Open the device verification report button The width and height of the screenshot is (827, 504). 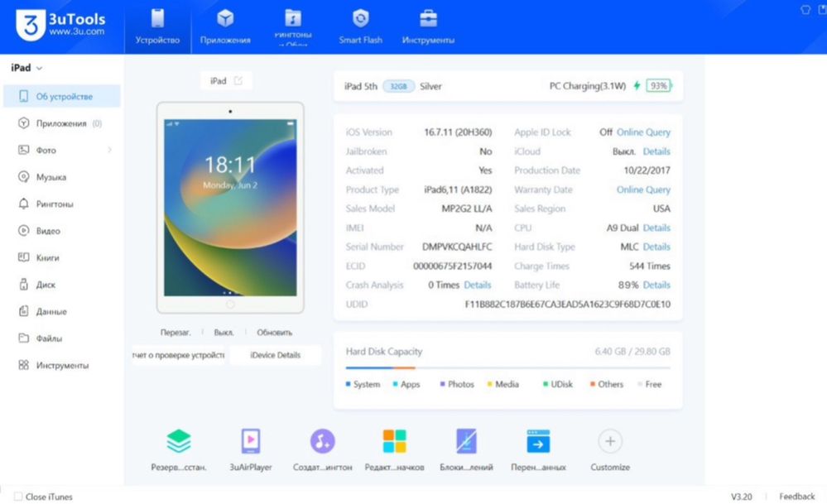click(x=179, y=355)
